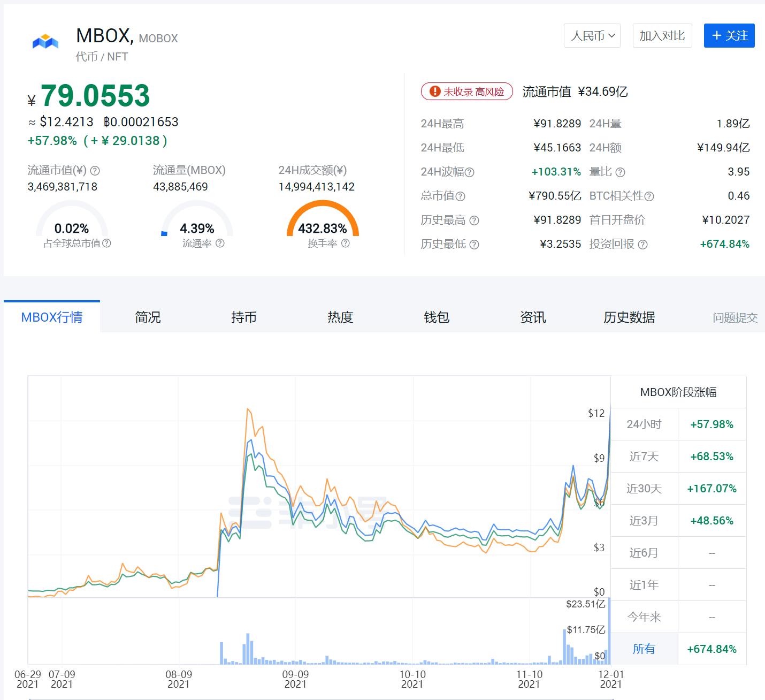Select the 近6月 period row
765x700 pixels.
678,553
